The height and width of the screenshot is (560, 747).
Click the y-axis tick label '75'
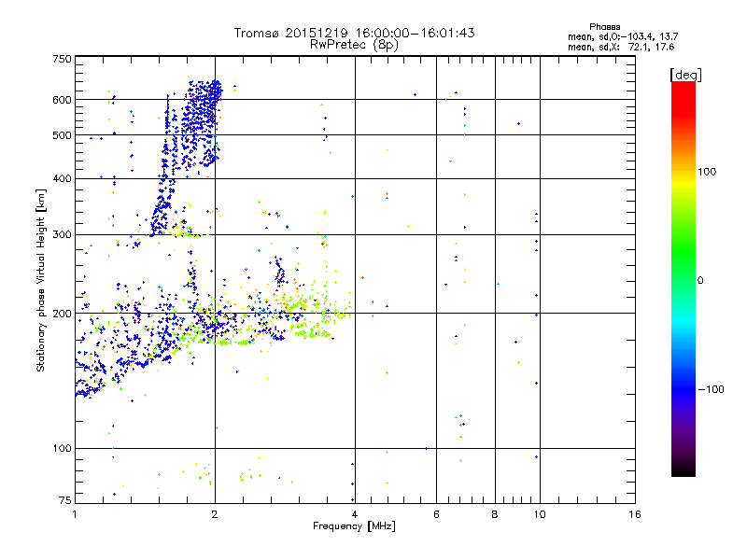(65, 500)
